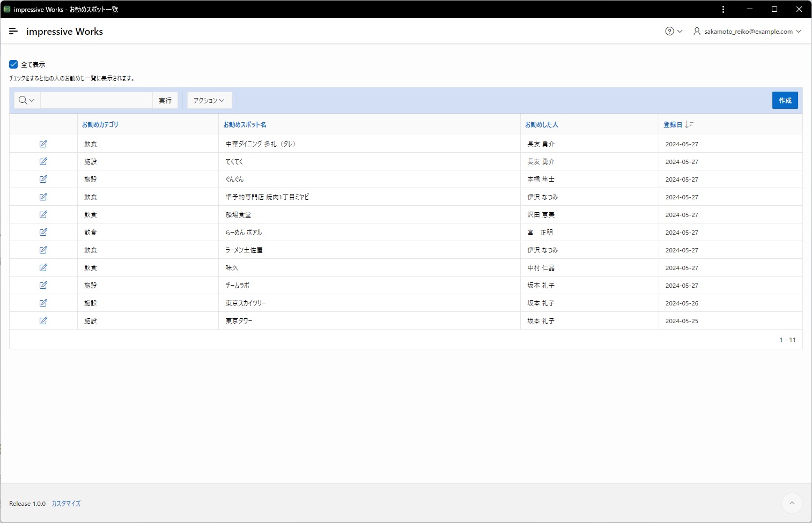This screenshot has width=812, height=523.
Task: Select the 東京タワー cell
Action: (370, 320)
